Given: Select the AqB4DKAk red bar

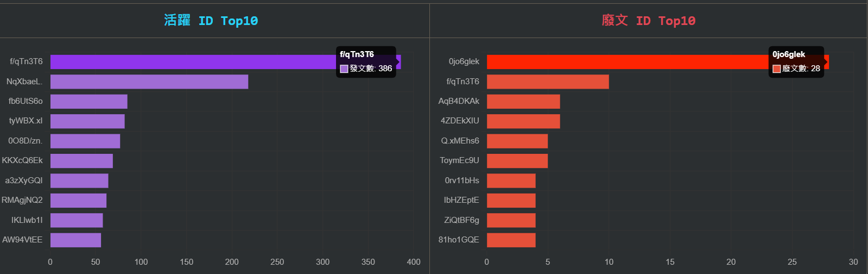Looking at the screenshot, I should click(x=523, y=102).
